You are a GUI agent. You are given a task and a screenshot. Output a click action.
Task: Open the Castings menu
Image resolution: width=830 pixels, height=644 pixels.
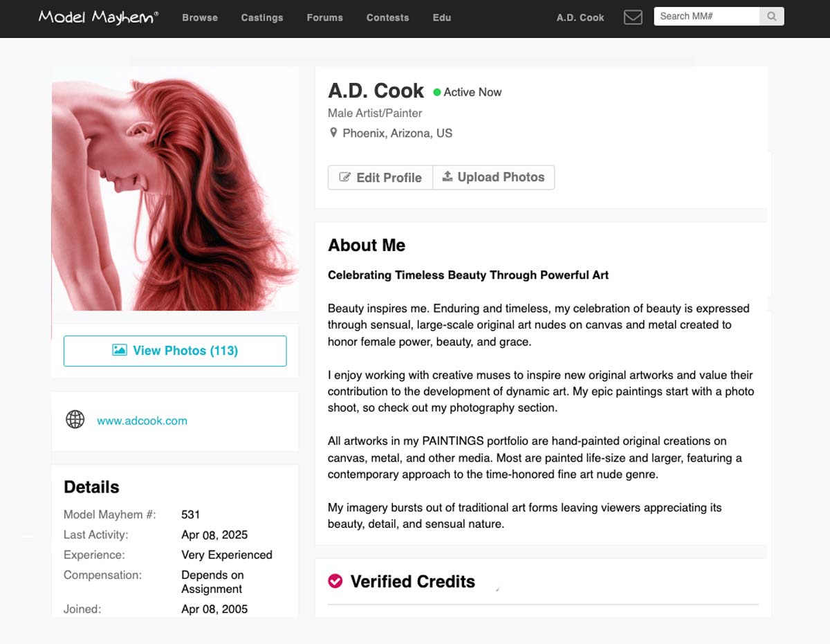tap(262, 17)
